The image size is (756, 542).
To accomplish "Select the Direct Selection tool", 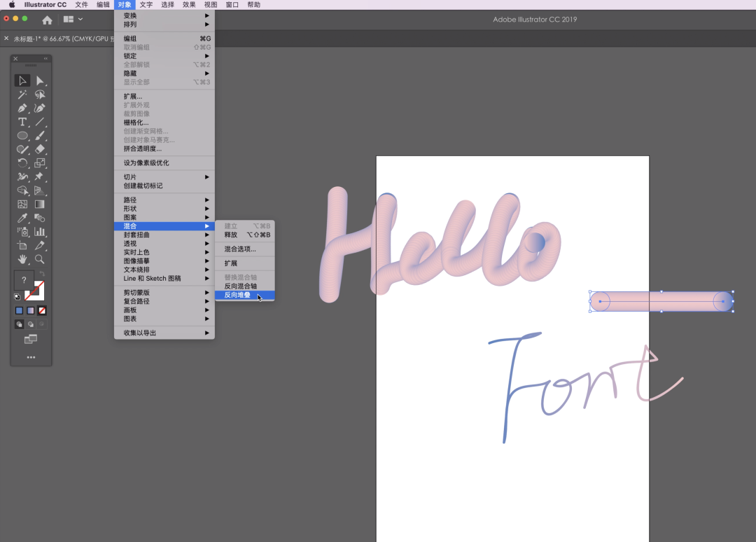I will (x=40, y=81).
